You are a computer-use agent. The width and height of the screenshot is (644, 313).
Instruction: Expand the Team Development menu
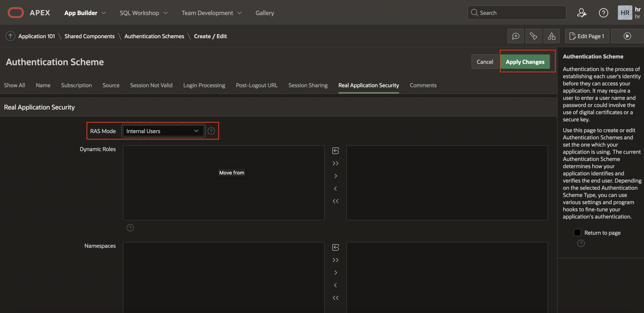(x=207, y=13)
